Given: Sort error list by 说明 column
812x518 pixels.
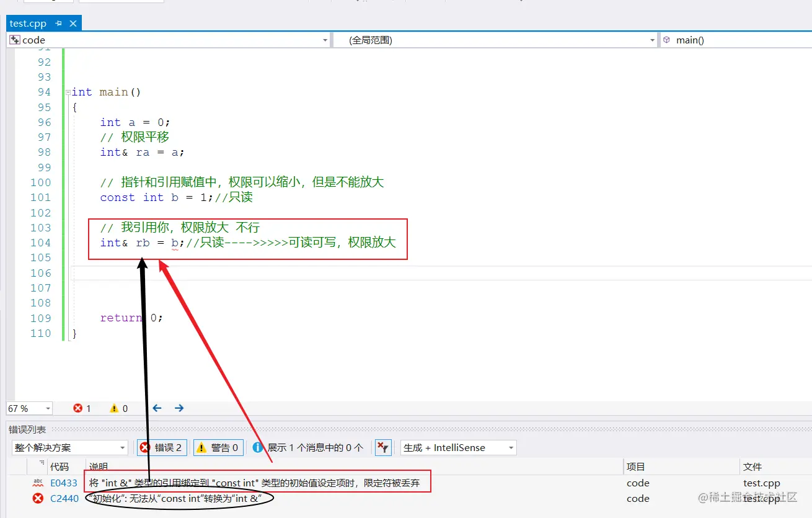Looking at the screenshot, I should coord(99,467).
